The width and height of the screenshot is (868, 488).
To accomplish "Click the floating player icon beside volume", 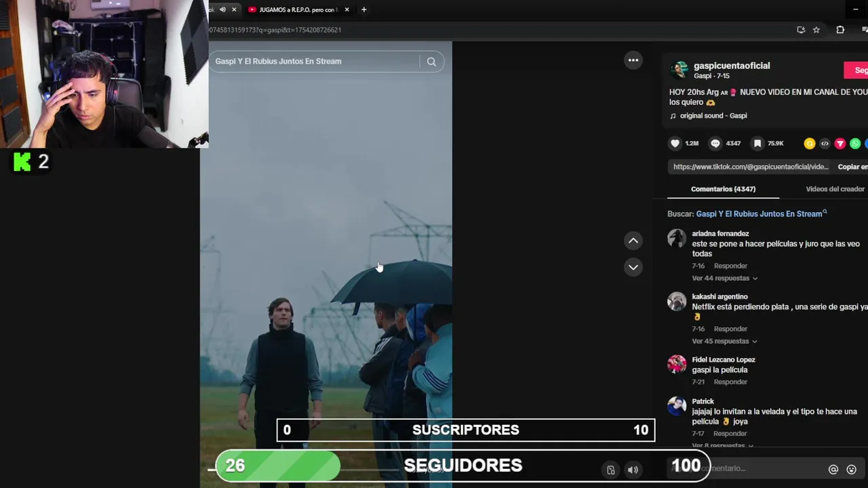I will click(611, 470).
